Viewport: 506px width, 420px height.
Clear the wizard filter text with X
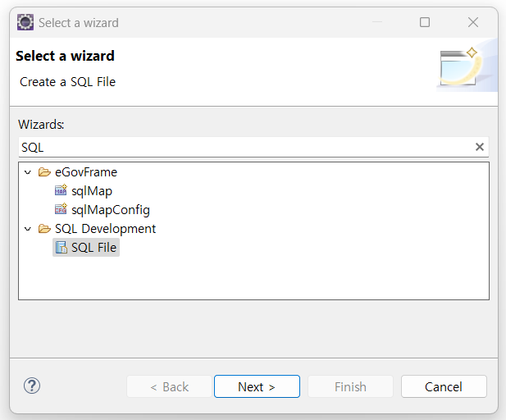(480, 147)
